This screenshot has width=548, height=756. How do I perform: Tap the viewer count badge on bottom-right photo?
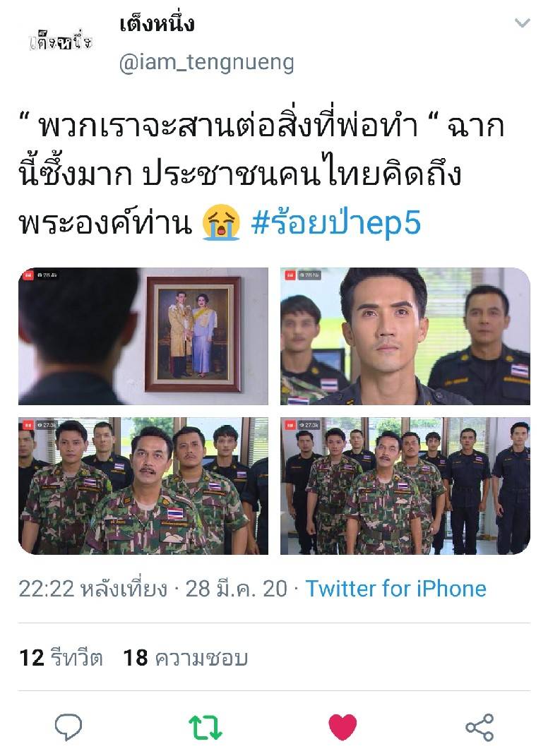point(309,425)
